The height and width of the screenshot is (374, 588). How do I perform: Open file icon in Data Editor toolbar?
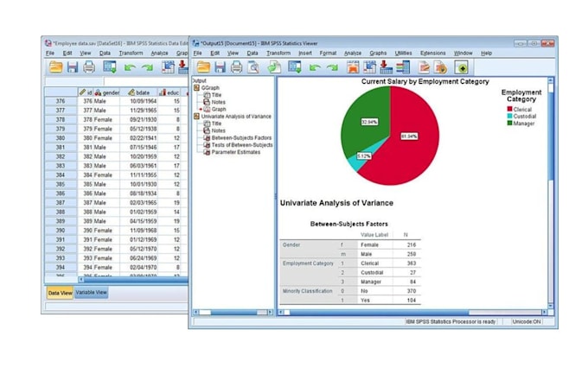click(56, 67)
